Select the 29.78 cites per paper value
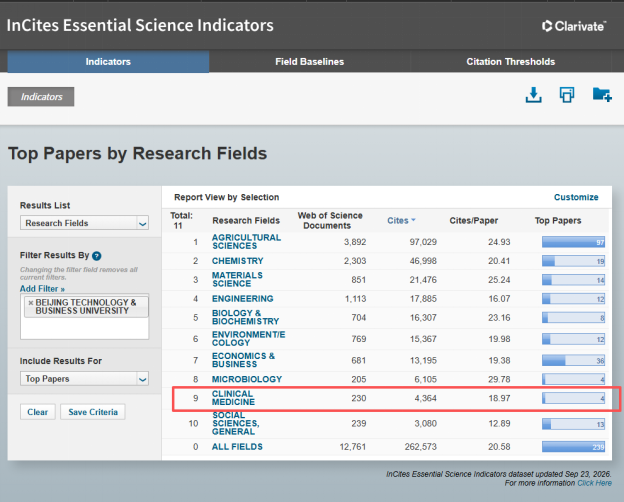This screenshot has width=624, height=502. click(x=499, y=379)
